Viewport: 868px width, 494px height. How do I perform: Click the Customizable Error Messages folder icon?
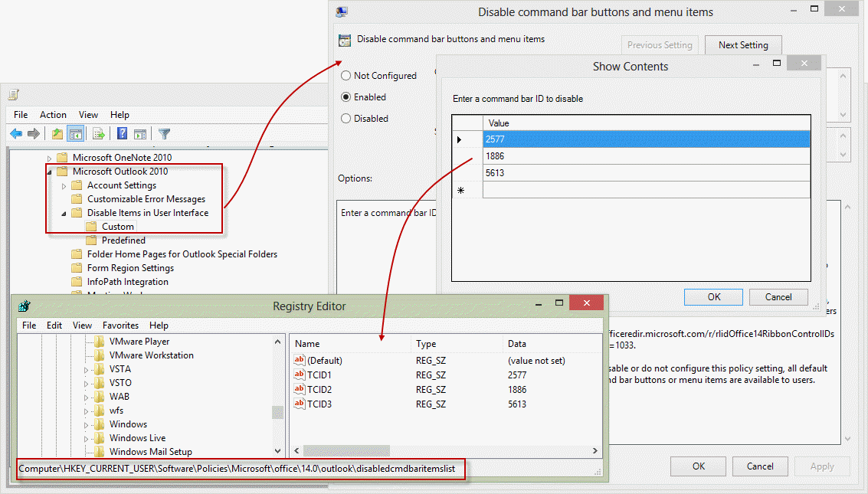(x=77, y=198)
